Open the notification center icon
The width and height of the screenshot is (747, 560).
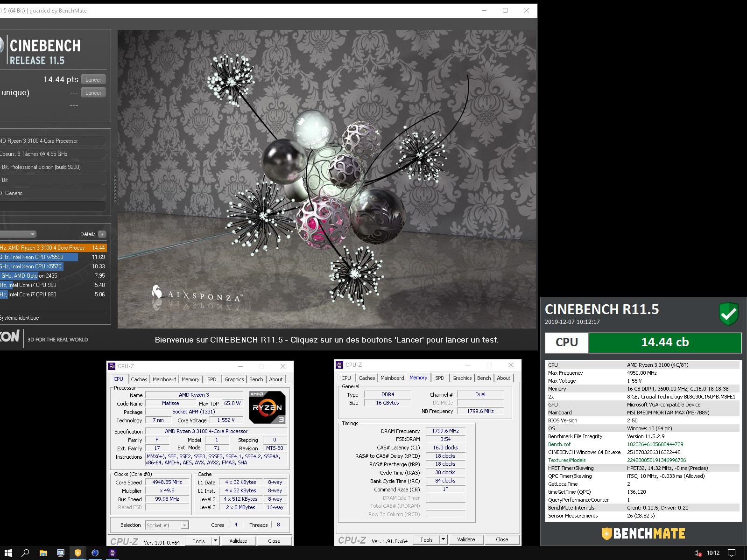[732, 553]
